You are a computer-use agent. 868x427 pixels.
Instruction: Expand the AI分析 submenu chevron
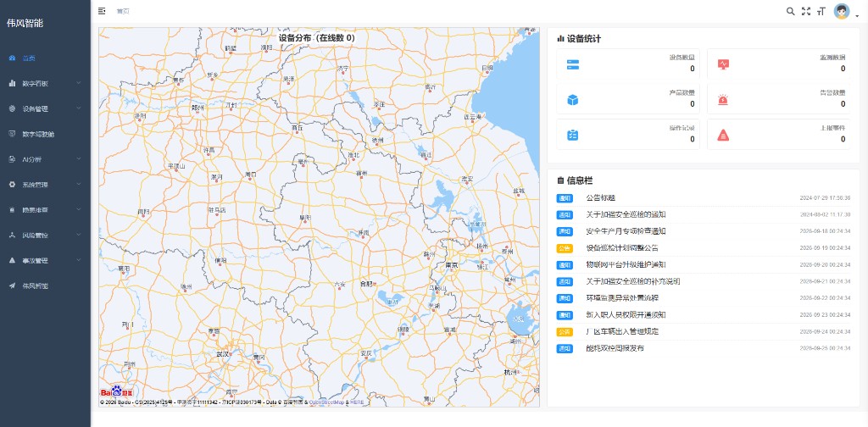tap(79, 159)
